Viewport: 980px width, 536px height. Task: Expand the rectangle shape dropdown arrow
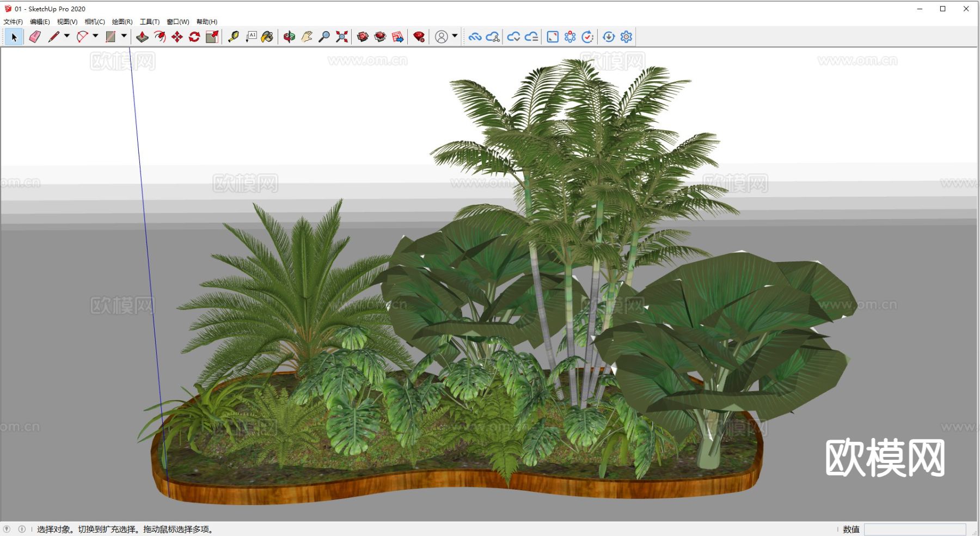pyautogui.click(x=124, y=36)
